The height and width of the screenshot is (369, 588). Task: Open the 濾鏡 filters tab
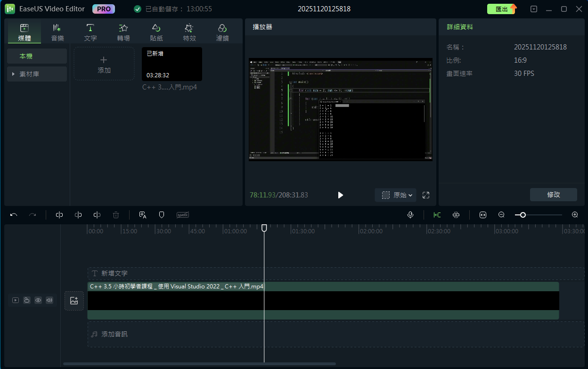click(222, 33)
